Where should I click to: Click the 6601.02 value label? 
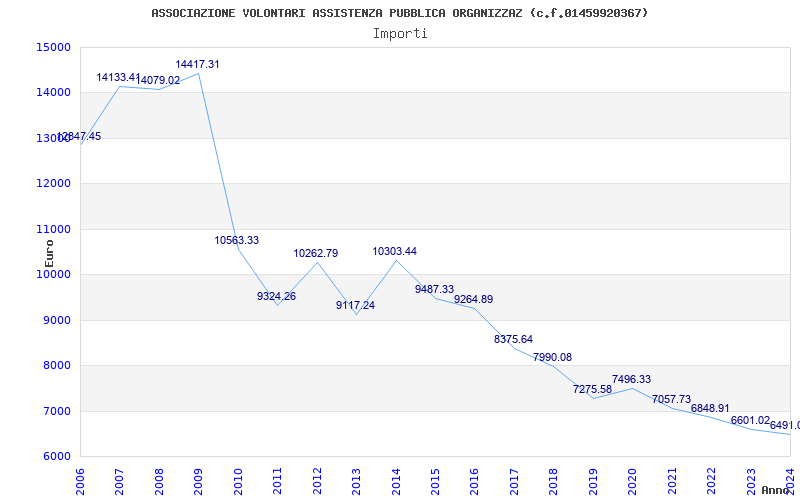coord(751,420)
